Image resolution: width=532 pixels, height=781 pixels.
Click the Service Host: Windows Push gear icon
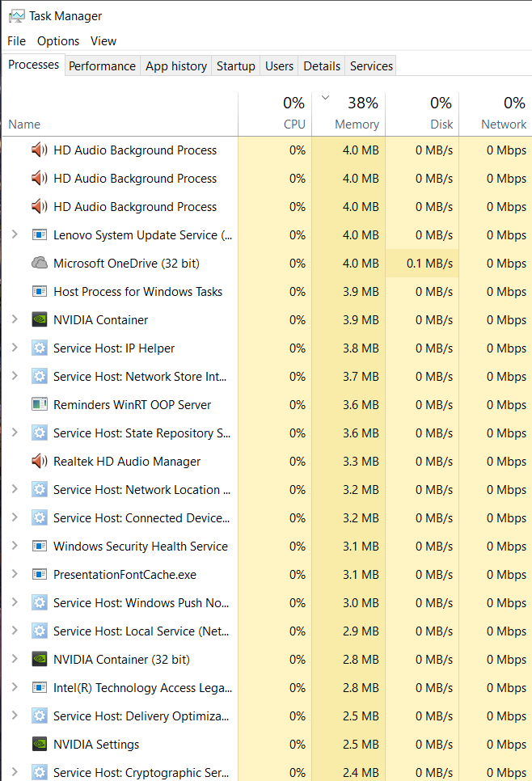(40, 602)
